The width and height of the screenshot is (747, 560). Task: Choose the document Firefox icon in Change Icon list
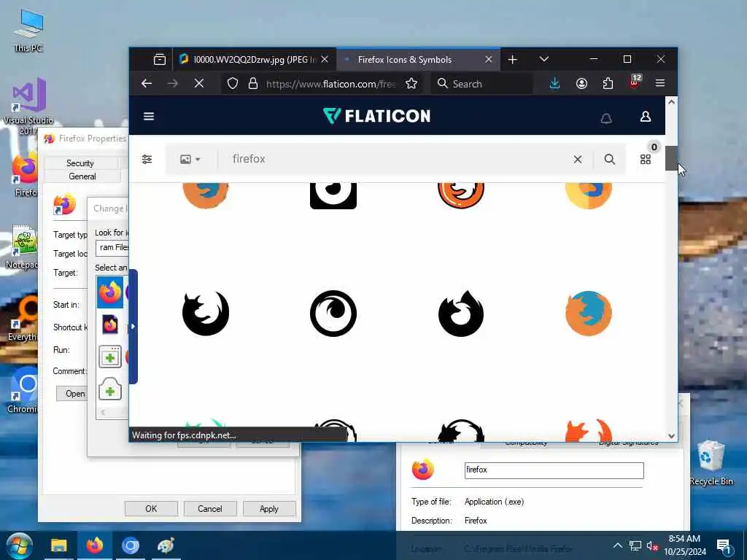[x=110, y=324]
